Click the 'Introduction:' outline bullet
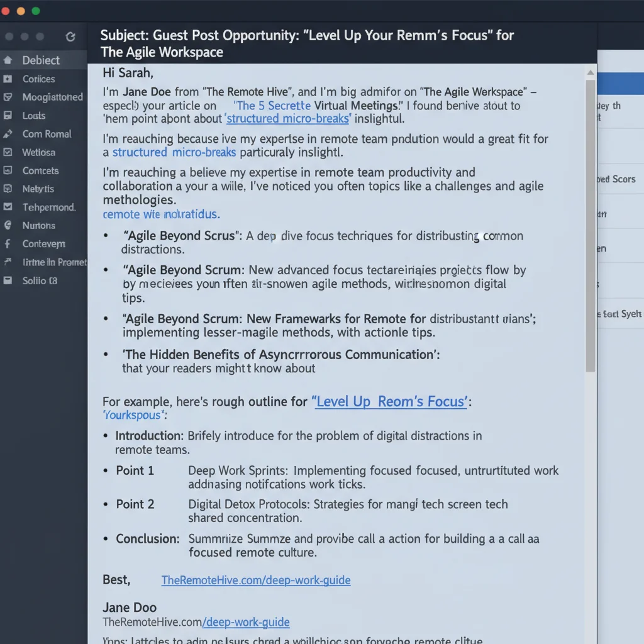 point(150,435)
